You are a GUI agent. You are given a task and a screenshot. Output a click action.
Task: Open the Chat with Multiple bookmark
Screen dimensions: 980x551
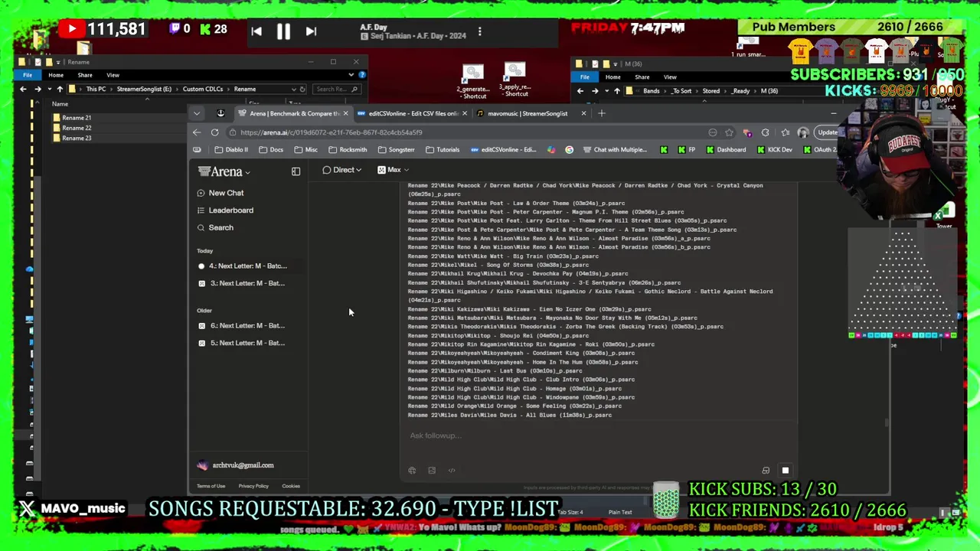click(616, 150)
